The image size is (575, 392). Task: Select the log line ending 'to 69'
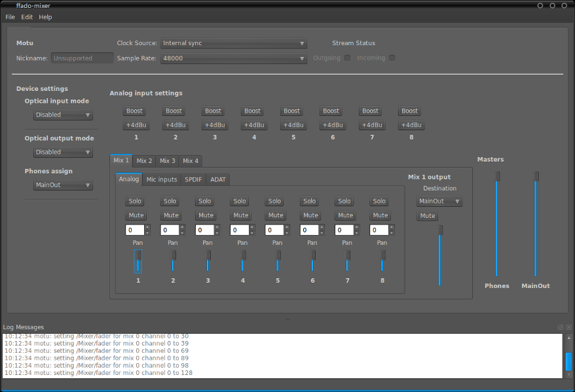97,351
